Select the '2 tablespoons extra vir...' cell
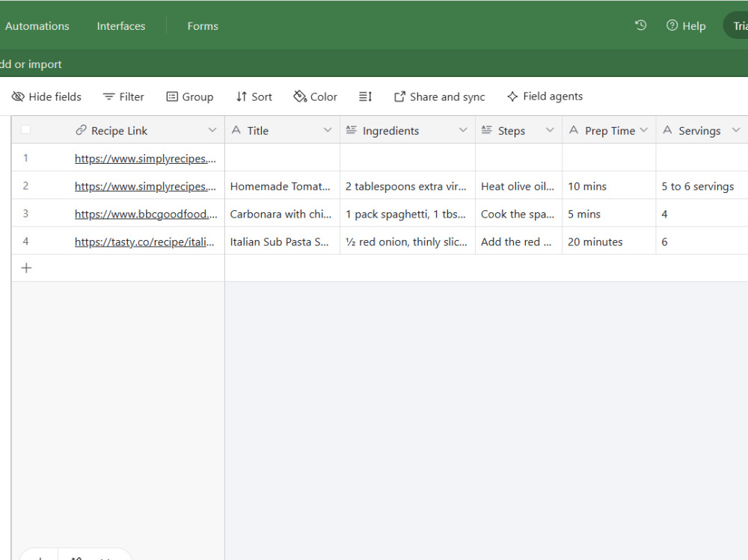 point(408,186)
